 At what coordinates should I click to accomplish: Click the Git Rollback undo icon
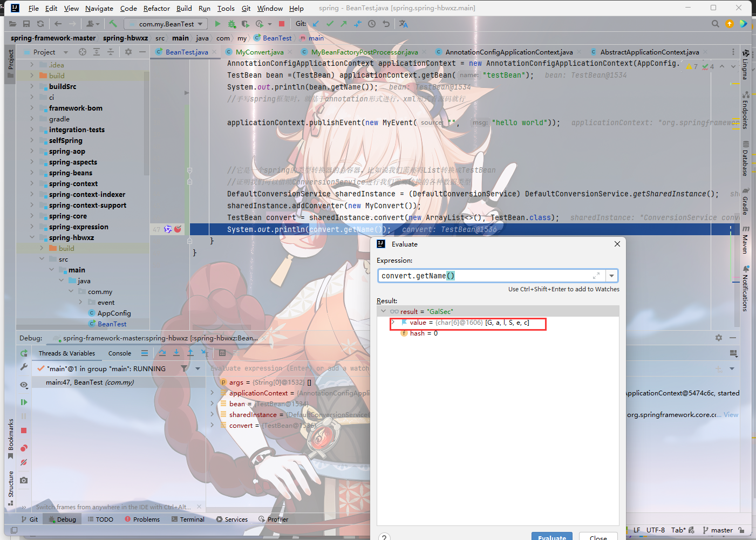pos(386,24)
